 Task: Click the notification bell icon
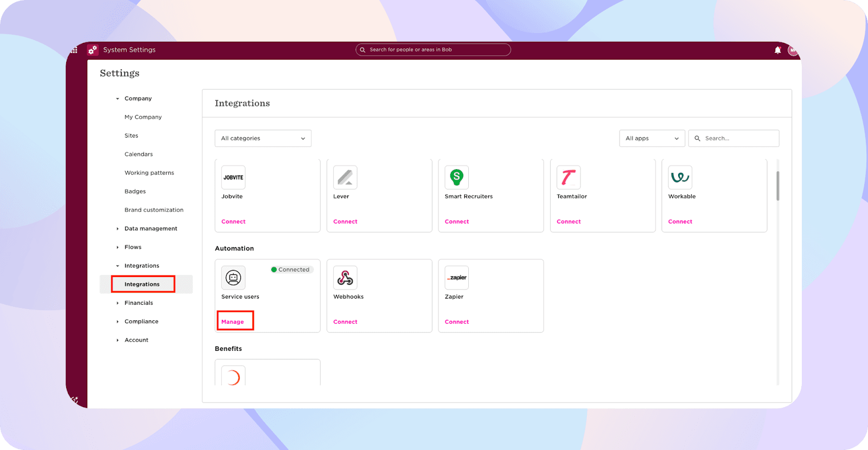pyautogui.click(x=777, y=50)
